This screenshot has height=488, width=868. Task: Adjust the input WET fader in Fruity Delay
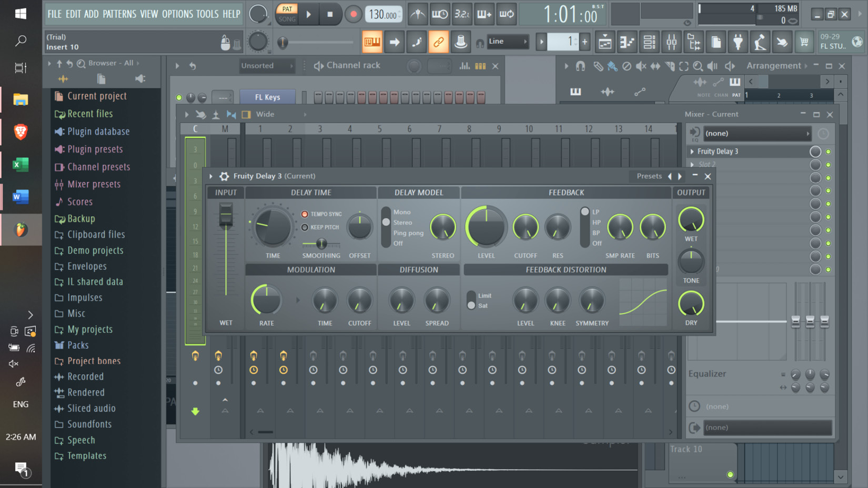pyautogui.click(x=226, y=215)
